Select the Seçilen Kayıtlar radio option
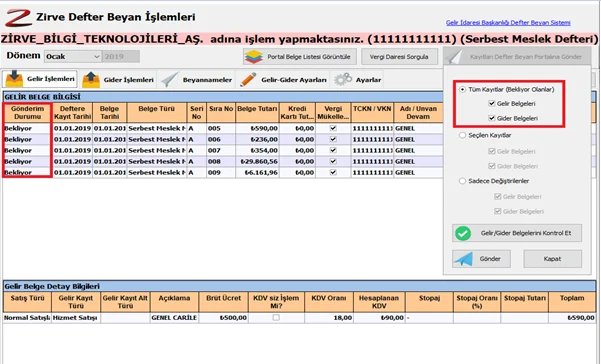601x364 pixels. (x=463, y=135)
